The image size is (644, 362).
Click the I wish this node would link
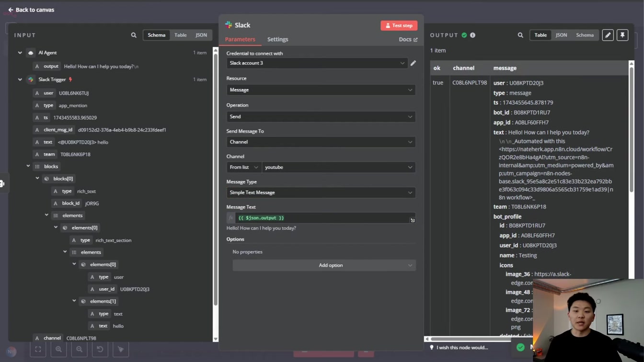462,348
